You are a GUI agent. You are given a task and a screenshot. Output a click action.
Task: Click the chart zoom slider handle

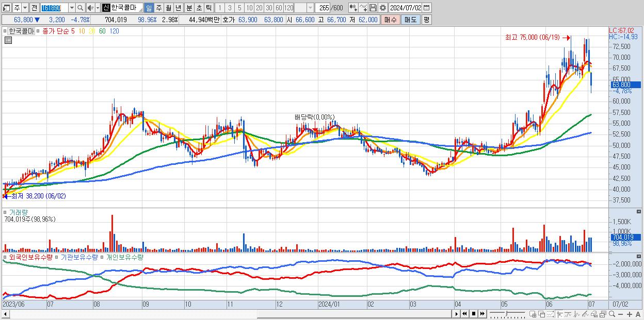point(506,313)
